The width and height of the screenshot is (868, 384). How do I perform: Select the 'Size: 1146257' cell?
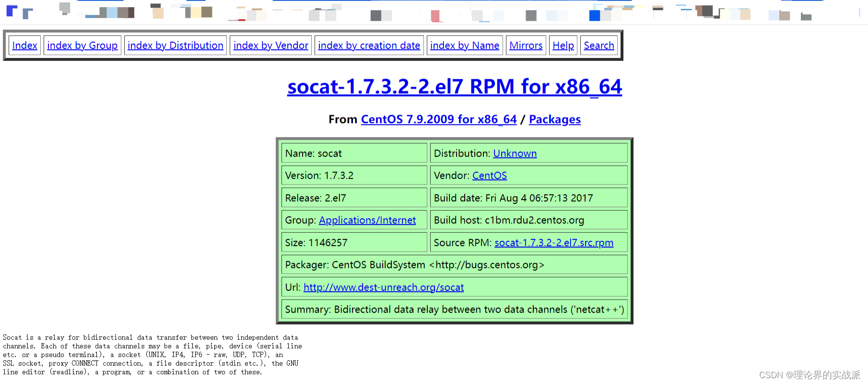(x=354, y=242)
